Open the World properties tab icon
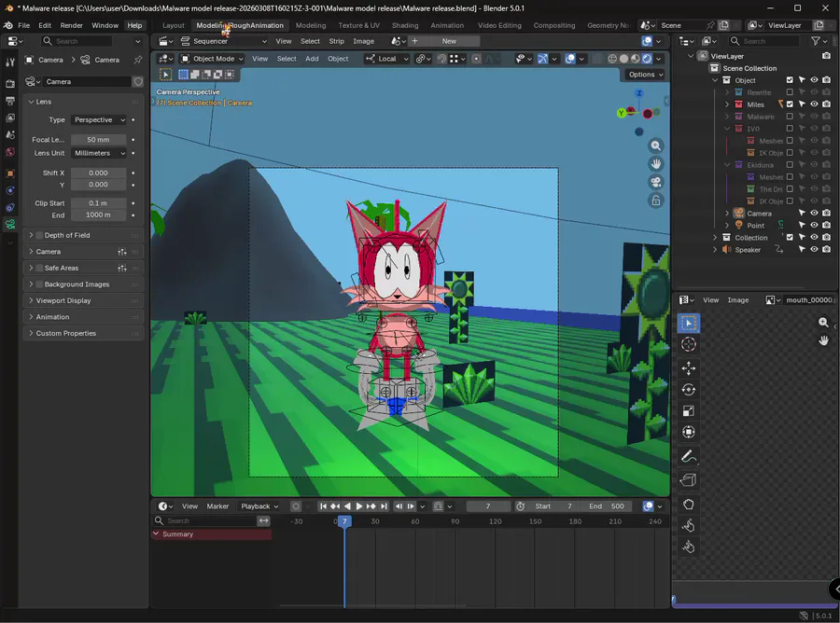The width and height of the screenshot is (840, 623). click(x=9, y=153)
